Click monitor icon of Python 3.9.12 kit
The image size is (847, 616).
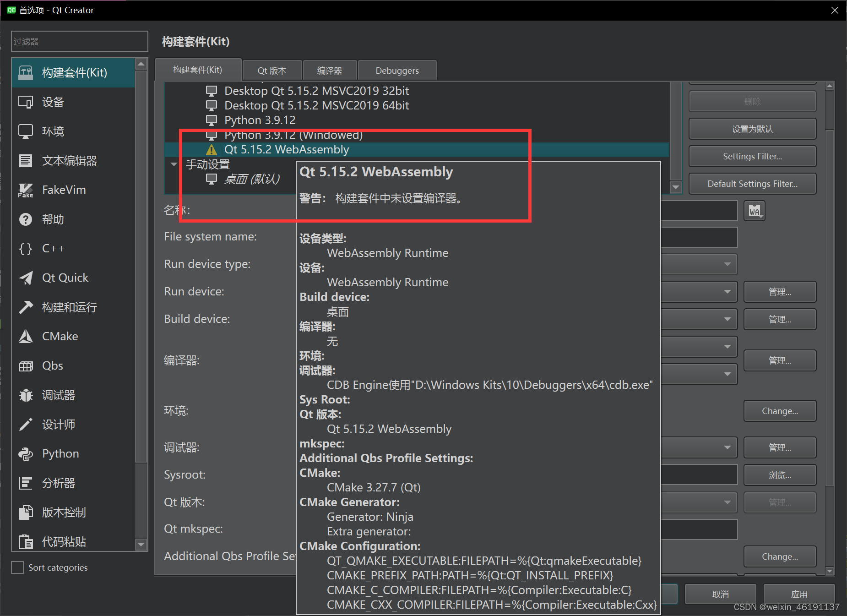click(211, 120)
